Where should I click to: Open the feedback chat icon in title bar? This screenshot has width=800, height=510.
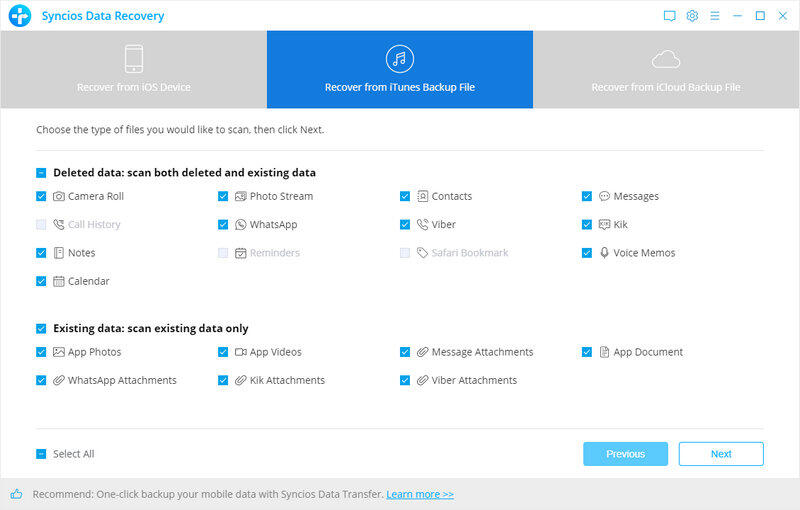click(669, 16)
